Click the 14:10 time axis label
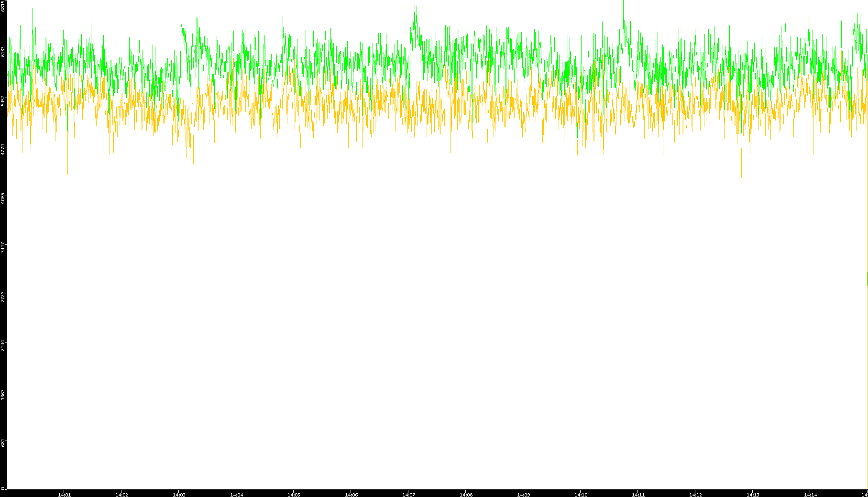This screenshot has height=497, width=868. 581,495
